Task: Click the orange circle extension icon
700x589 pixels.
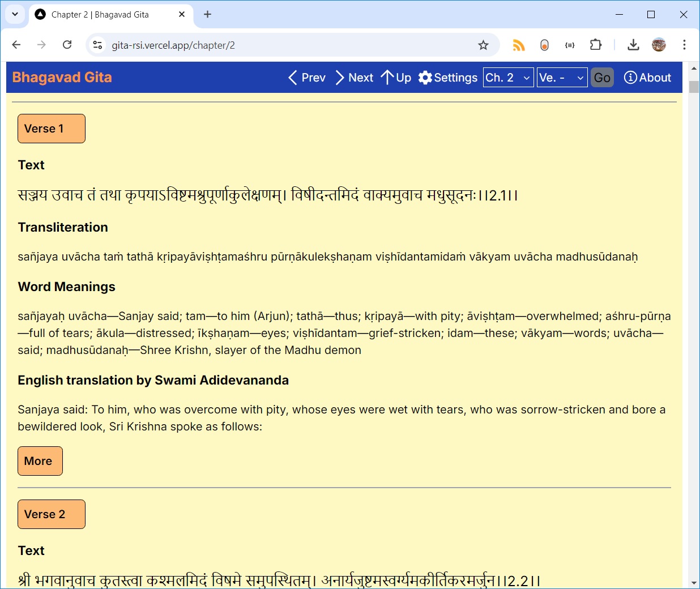Action: point(544,45)
